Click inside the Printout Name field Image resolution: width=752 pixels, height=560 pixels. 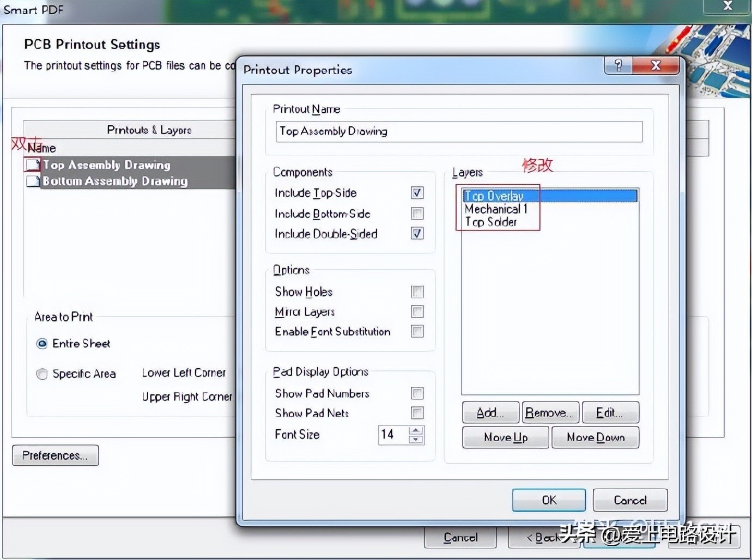click(x=459, y=131)
